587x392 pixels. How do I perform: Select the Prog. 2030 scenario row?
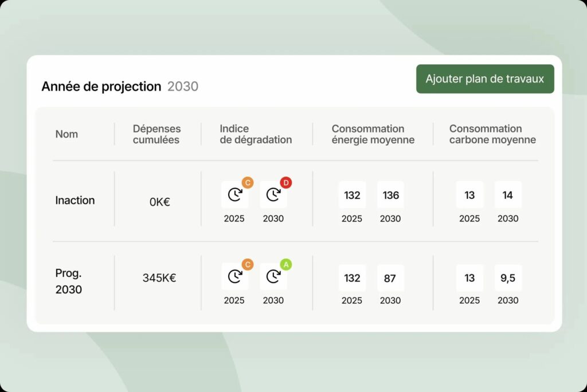[68, 281]
